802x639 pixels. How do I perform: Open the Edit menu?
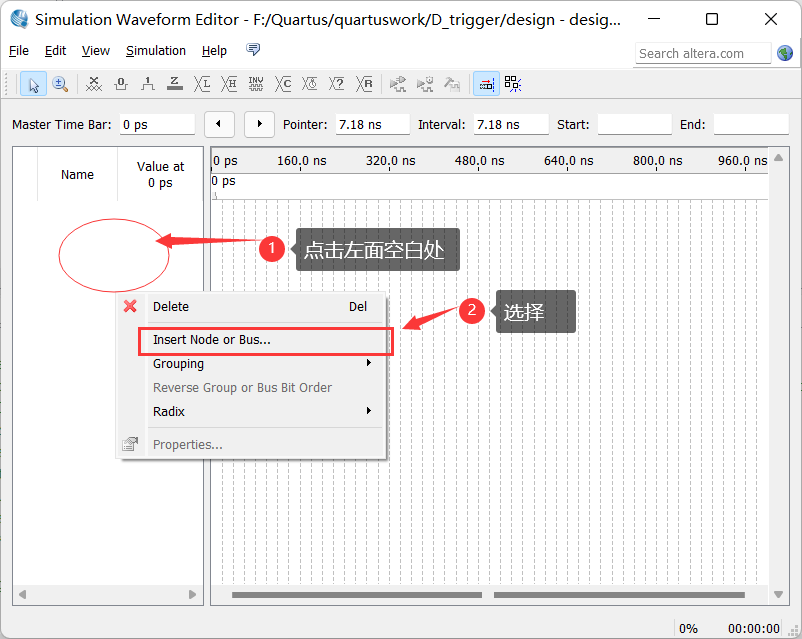(x=55, y=51)
